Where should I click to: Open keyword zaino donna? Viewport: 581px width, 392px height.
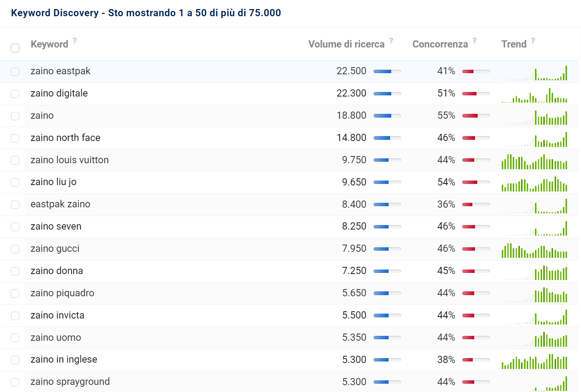57,271
